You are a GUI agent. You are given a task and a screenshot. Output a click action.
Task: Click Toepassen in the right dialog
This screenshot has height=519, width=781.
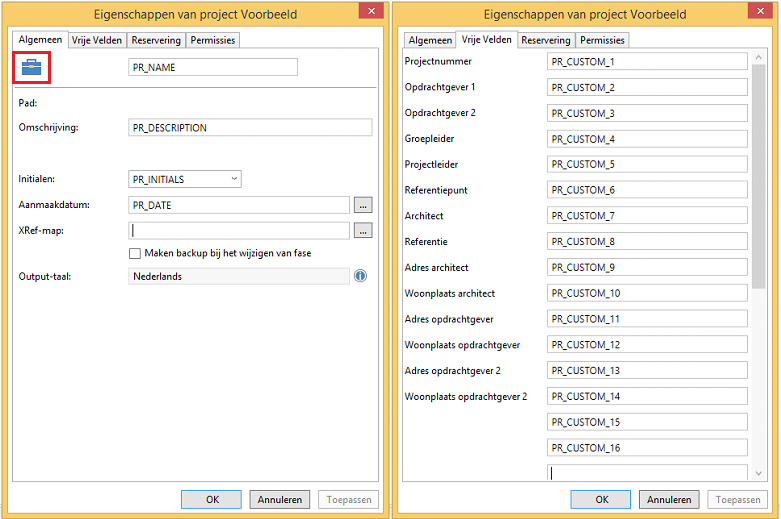[x=738, y=500]
